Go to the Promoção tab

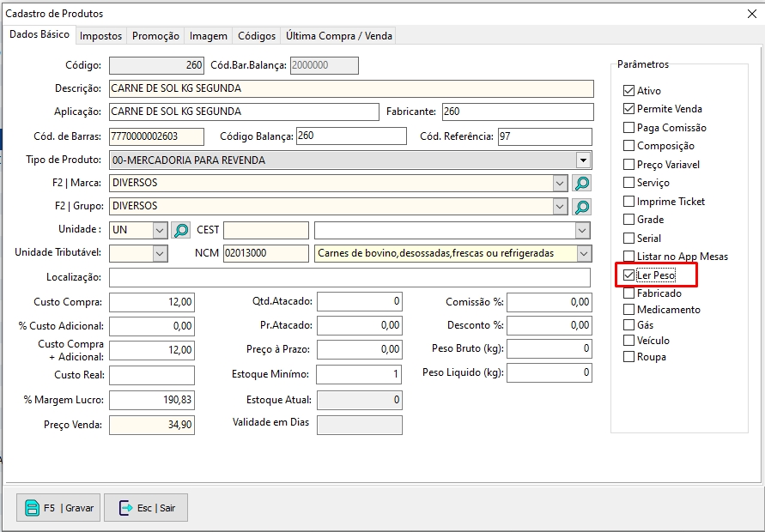coord(155,36)
